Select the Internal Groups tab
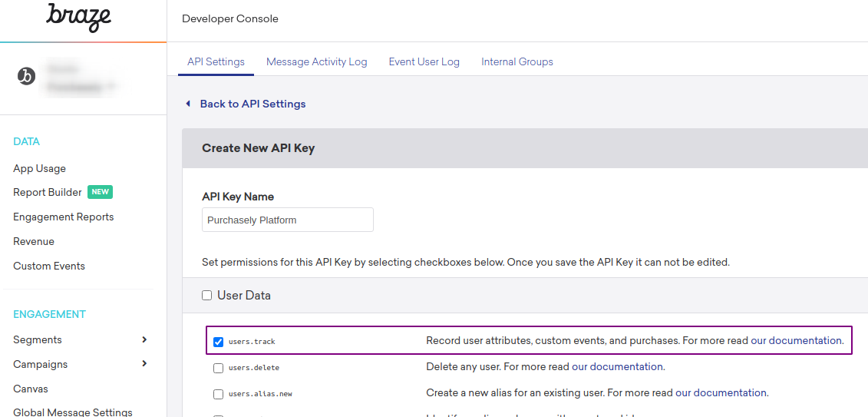The image size is (868, 417). click(x=517, y=61)
